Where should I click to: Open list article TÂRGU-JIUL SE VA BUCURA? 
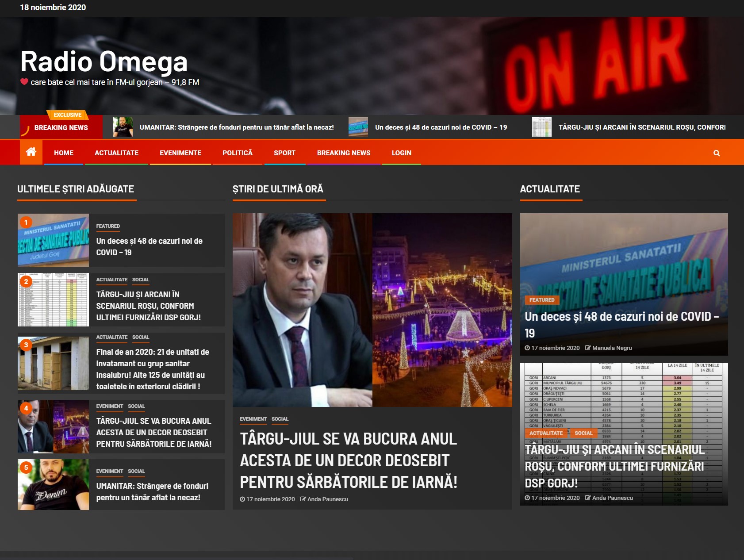tap(154, 432)
